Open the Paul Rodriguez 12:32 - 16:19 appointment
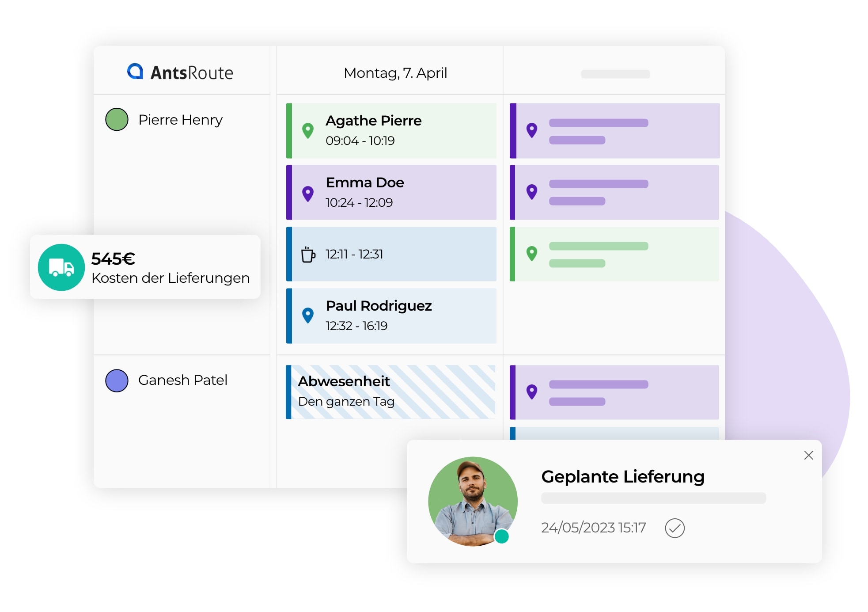868x612 pixels. click(391, 316)
